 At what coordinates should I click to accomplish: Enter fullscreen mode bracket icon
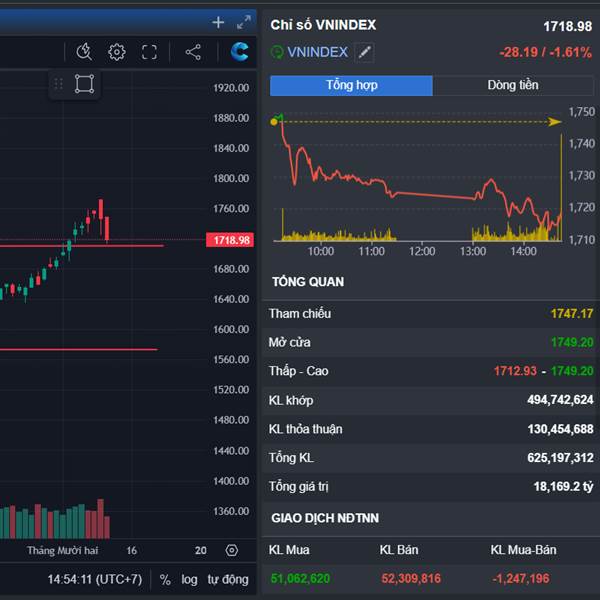149,52
